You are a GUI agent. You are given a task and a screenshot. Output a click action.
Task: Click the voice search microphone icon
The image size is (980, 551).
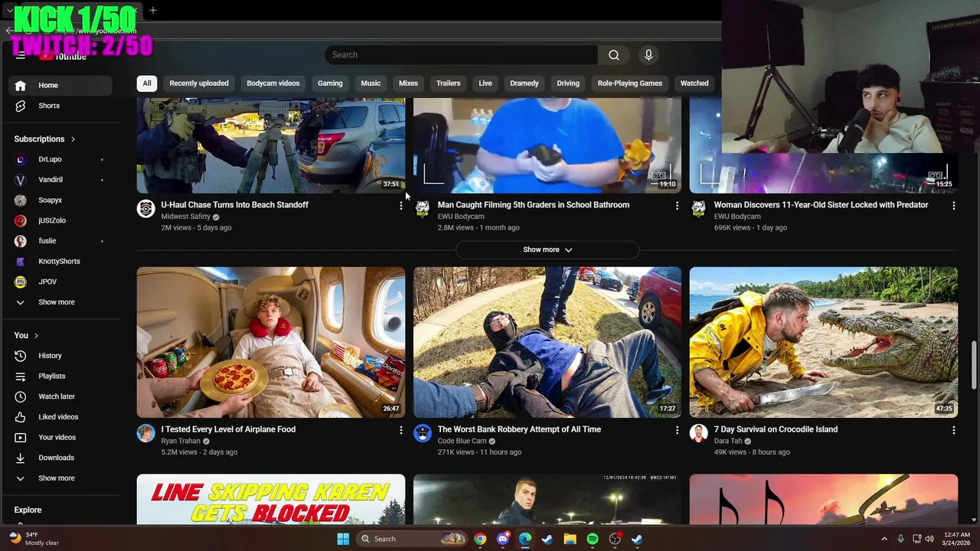pyautogui.click(x=648, y=55)
